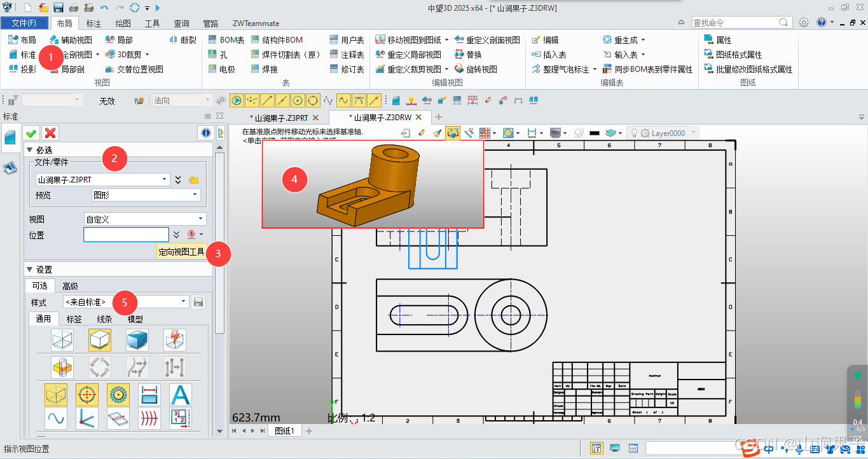Open the 标注 ribbon tab
The width and height of the screenshot is (868, 459).
pyautogui.click(x=93, y=24)
